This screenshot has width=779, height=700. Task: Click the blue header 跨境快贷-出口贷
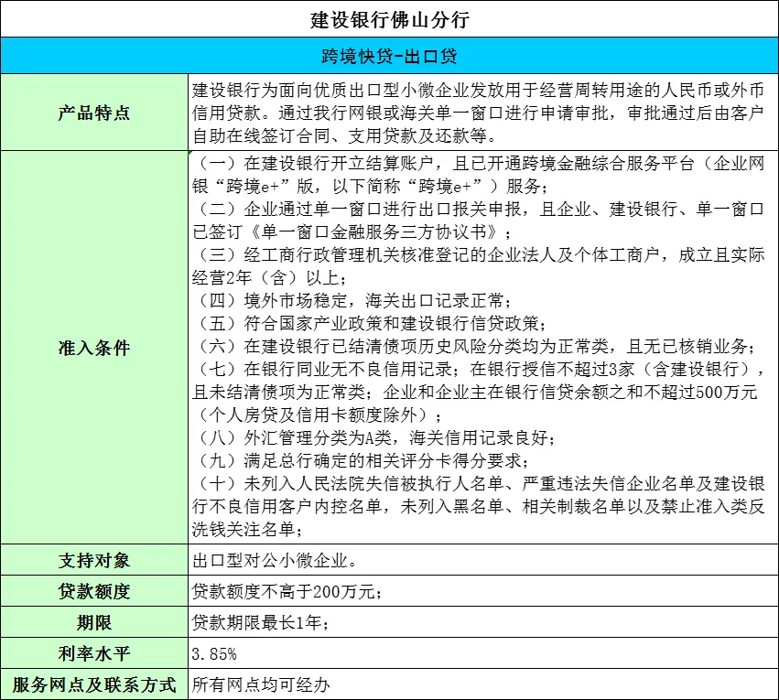point(390,56)
